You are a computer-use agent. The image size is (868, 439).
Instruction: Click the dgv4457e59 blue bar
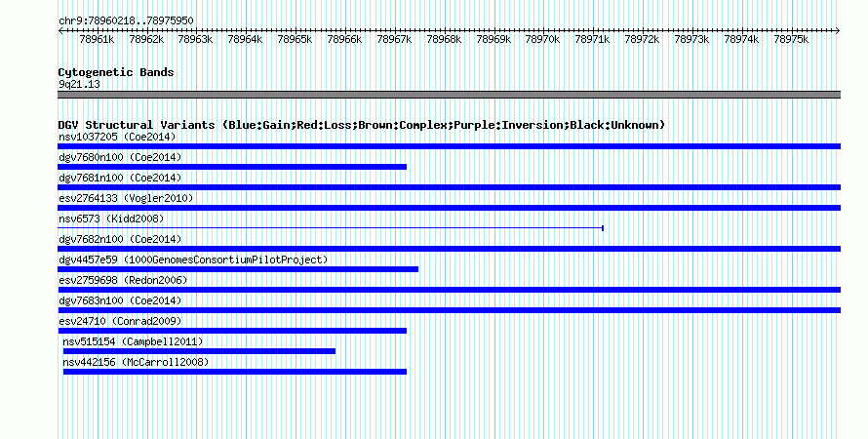pyautogui.click(x=238, y=269)
